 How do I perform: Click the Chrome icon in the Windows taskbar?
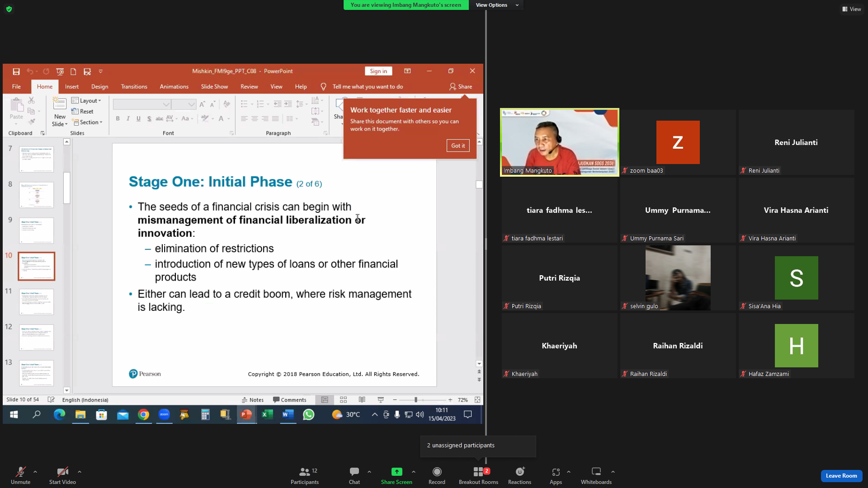coord(144,414)
